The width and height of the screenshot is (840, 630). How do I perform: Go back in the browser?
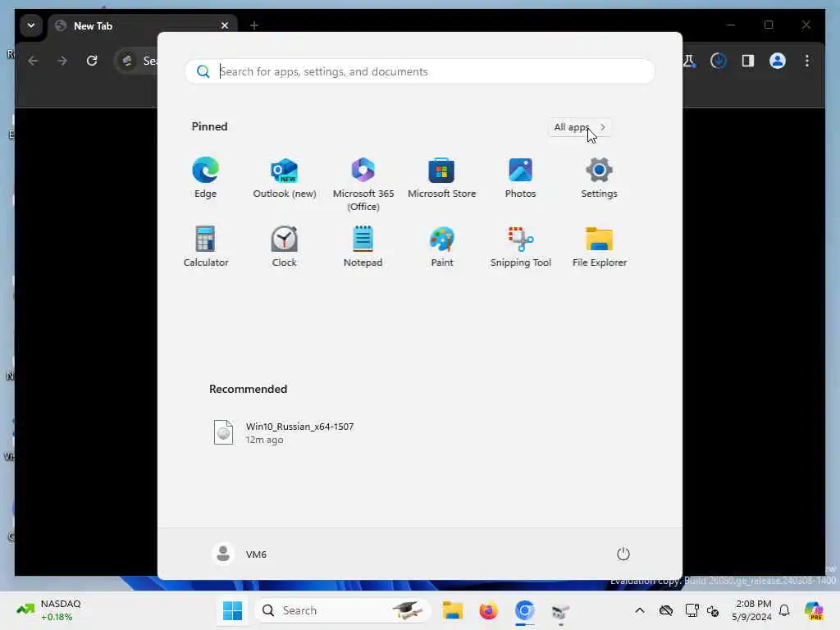tap(33, 61)
